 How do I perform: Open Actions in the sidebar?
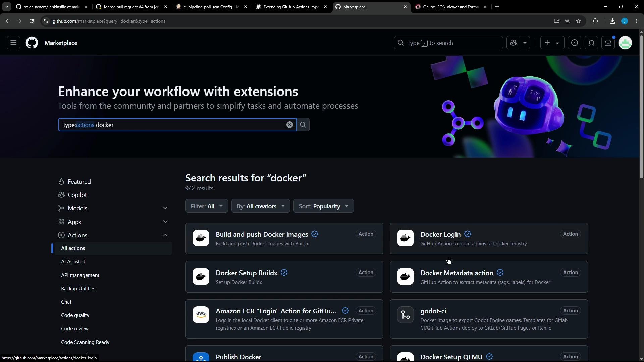pyautogui.click(x=77, y=235)
